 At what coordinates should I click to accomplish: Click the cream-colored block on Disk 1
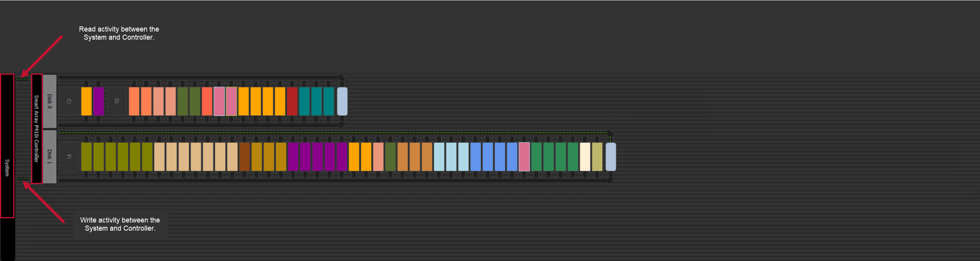pos(585,157)
